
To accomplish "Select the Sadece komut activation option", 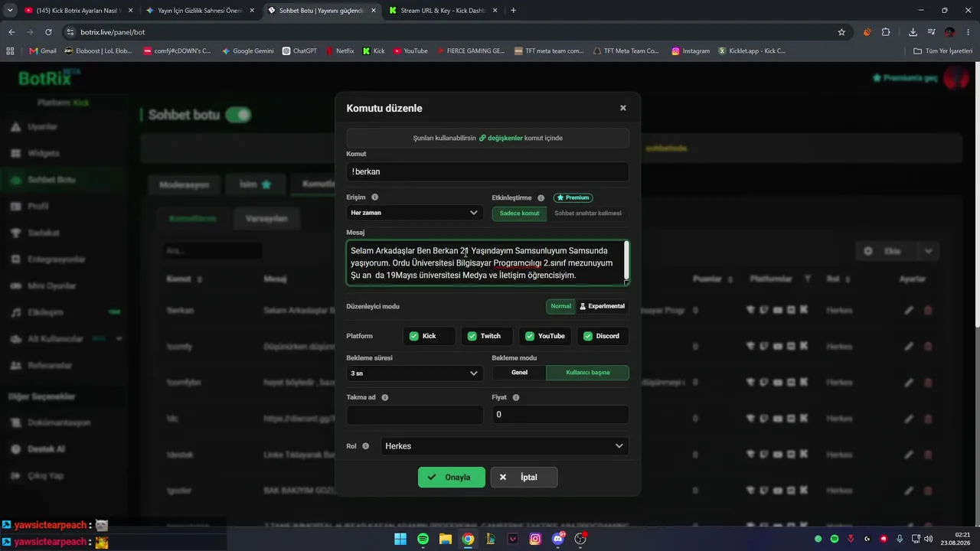I will coord(519,214).
